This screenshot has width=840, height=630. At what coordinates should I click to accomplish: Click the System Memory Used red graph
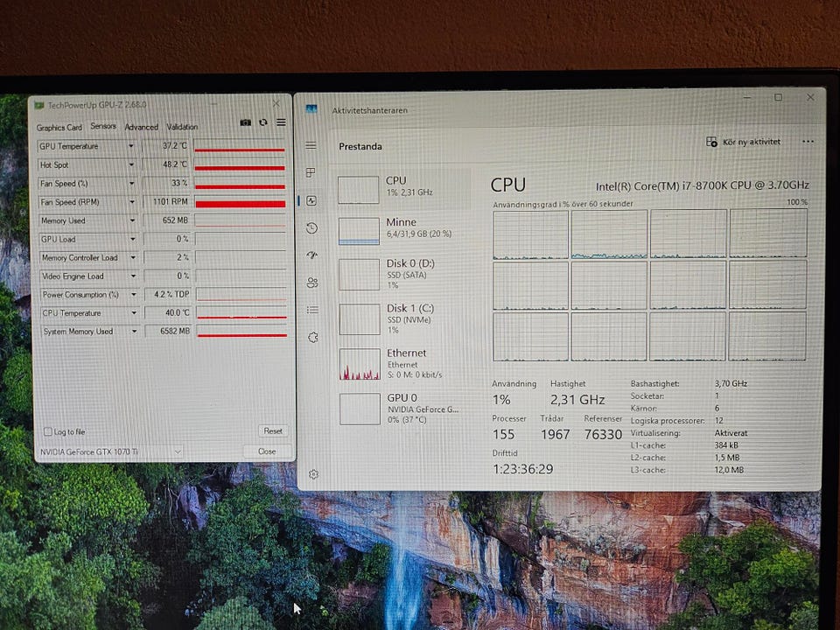[242, 331]
